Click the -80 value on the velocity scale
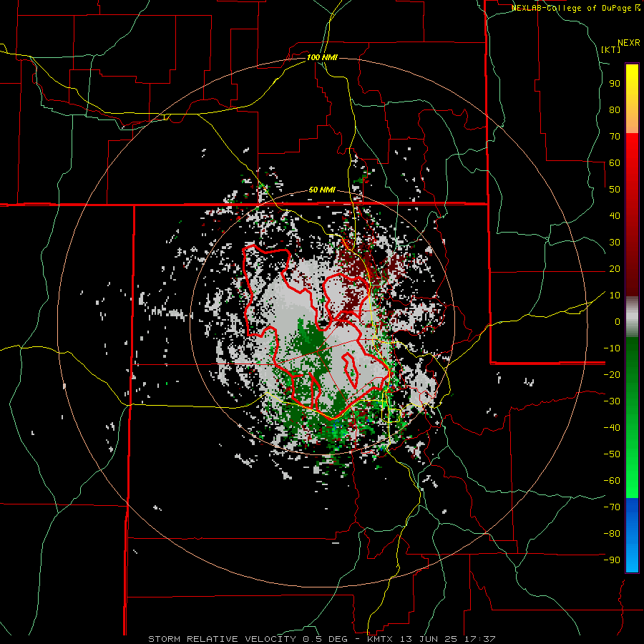 [x=612, y=534]
